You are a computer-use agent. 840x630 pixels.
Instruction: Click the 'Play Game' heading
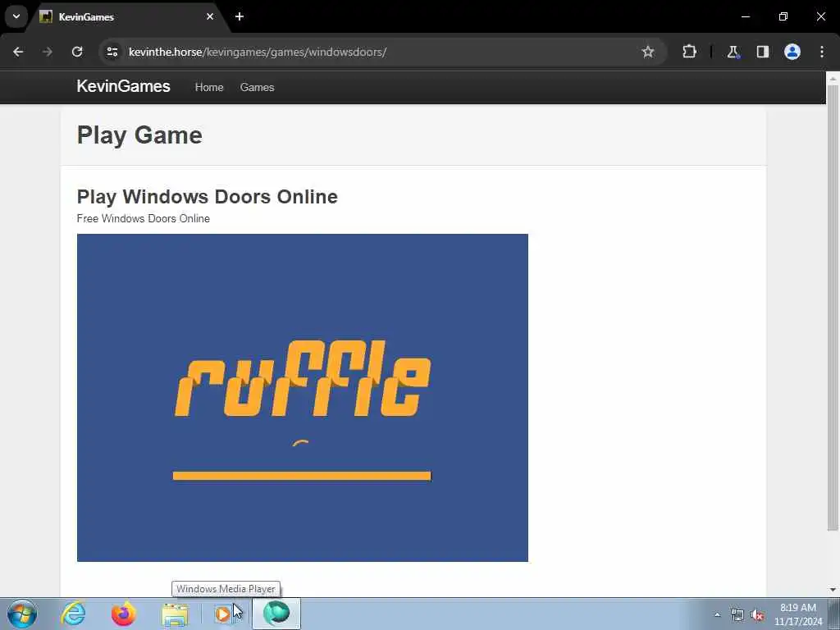tap(139, 135)
